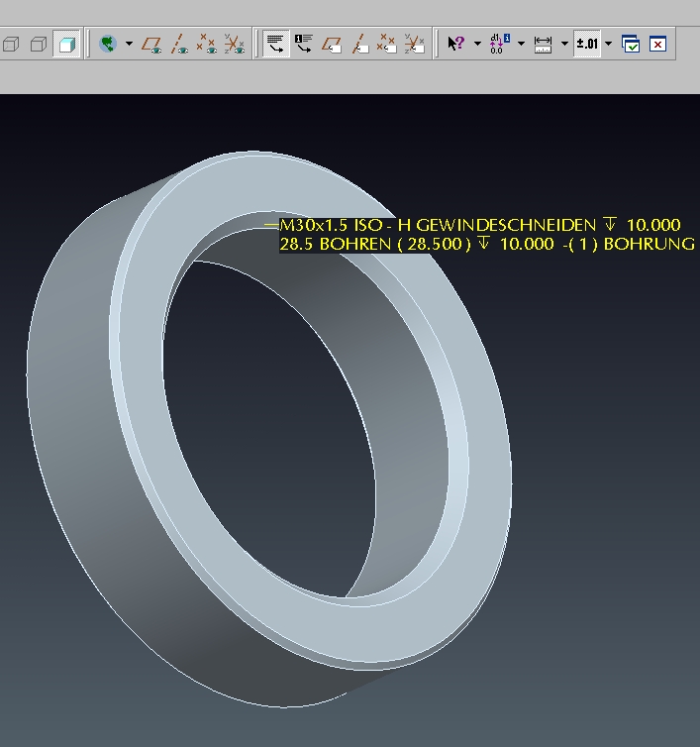The width and height of the screenshot is (700, 747).
Task: Select the 28.5 BOHREN BOHRUNG note line
Action: (487, 244)
